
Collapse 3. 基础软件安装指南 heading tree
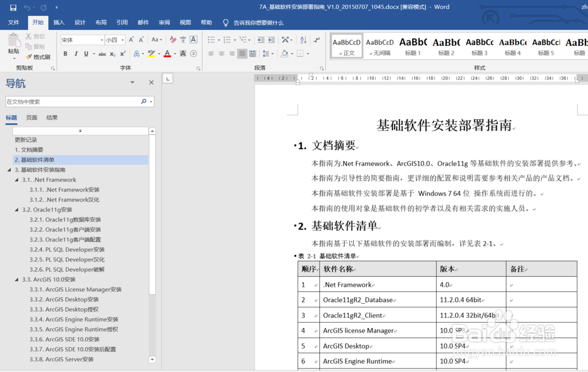[9, 170]
